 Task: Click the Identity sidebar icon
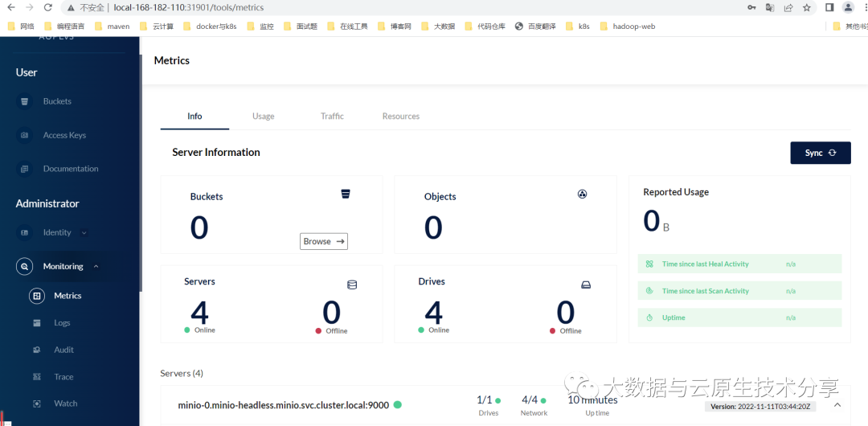24,232
